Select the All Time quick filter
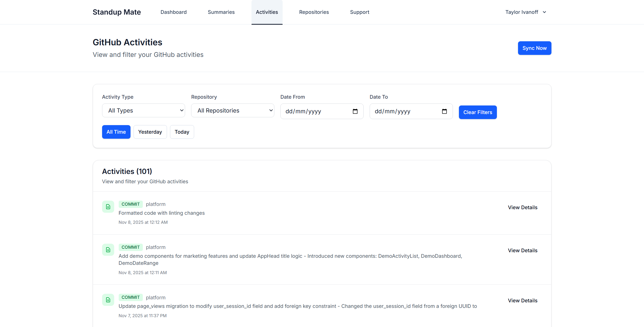644x327 pixels. pyautogui.click(x=116, y=132)
